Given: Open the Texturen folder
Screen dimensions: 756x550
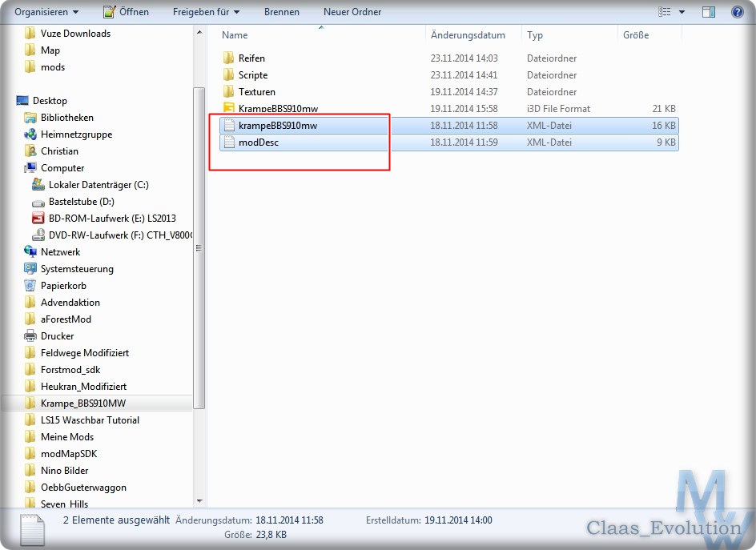Looking at the screenshot, I should tap(256, 92).
